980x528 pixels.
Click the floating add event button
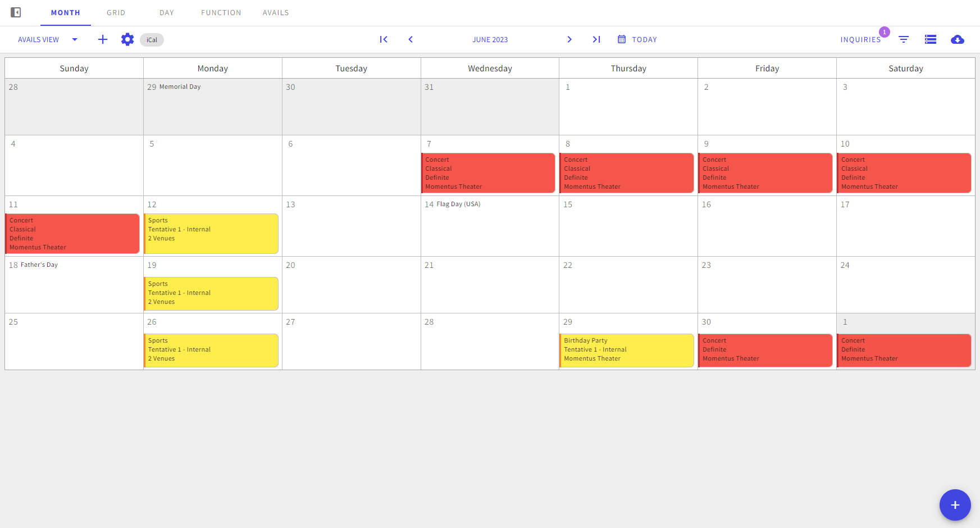[x=955, y=505]
